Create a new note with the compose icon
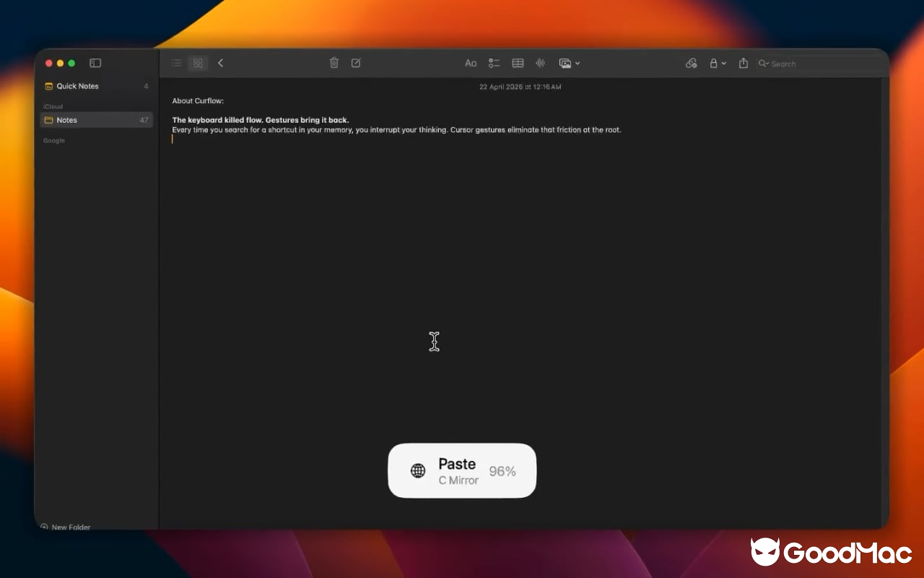This screenshot has height=578, width=924. 355,63
